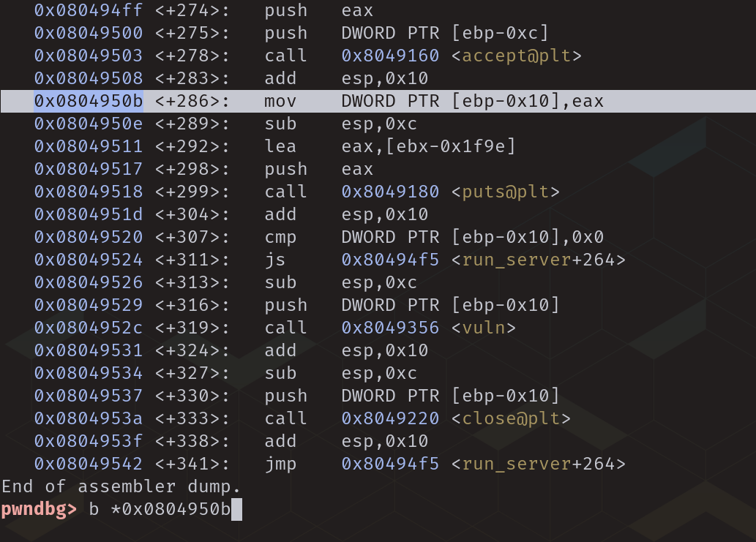Image resolution: width=756 pixels, height=542 pixels.
Task: Click the cmp mnemonic at offset +307
Action: (281, 237)
